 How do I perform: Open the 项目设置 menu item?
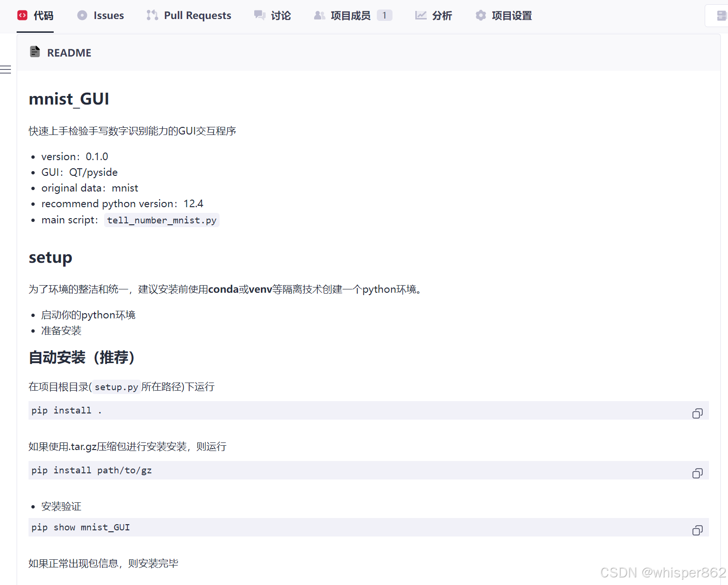pyautogui.click(x=512, y=15)
